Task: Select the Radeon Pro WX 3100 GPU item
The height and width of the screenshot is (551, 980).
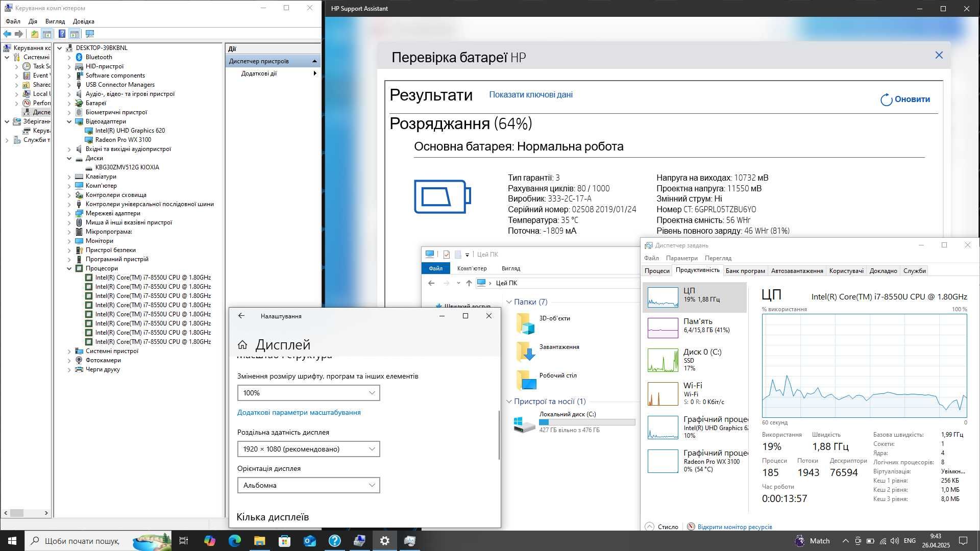Action: pos(695,461)
